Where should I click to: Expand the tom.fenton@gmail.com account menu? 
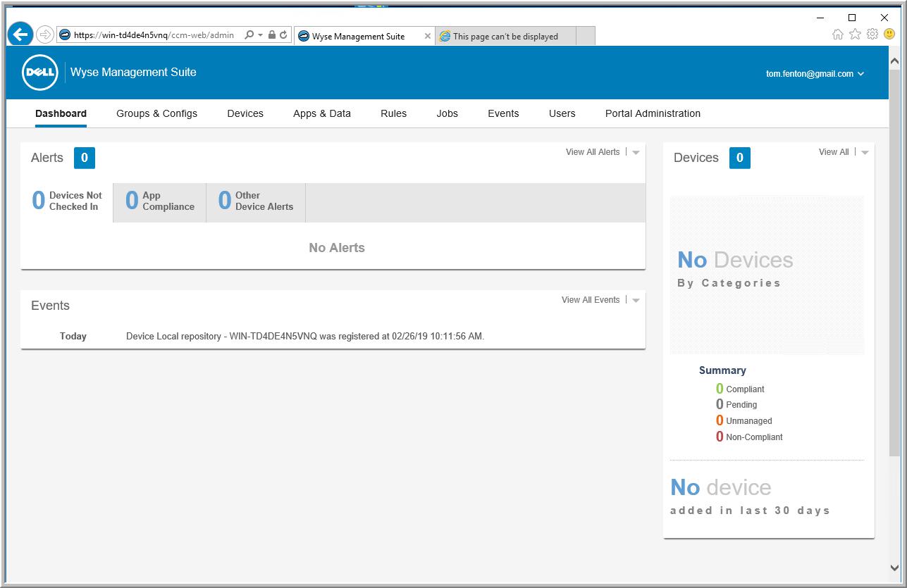coord(815,74)
